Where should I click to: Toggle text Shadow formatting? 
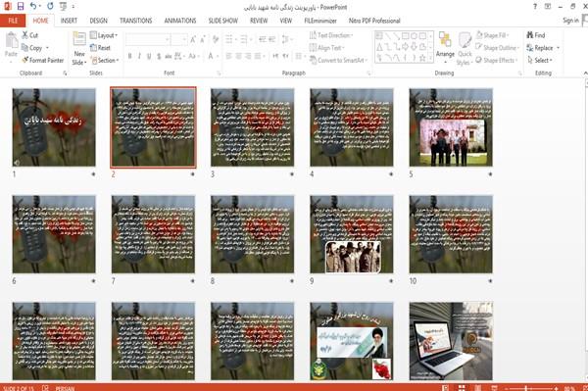pyautogui.click(x=159, y=56)
